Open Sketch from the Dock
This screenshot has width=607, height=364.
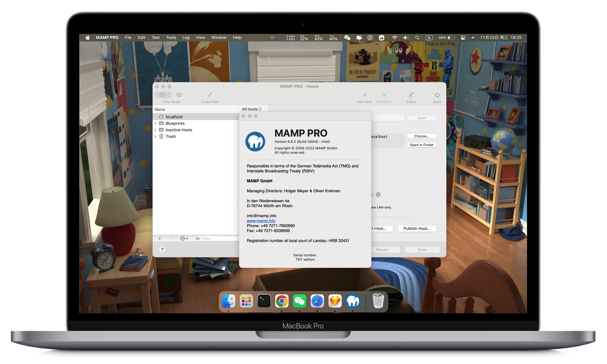(x=335, y=301)
